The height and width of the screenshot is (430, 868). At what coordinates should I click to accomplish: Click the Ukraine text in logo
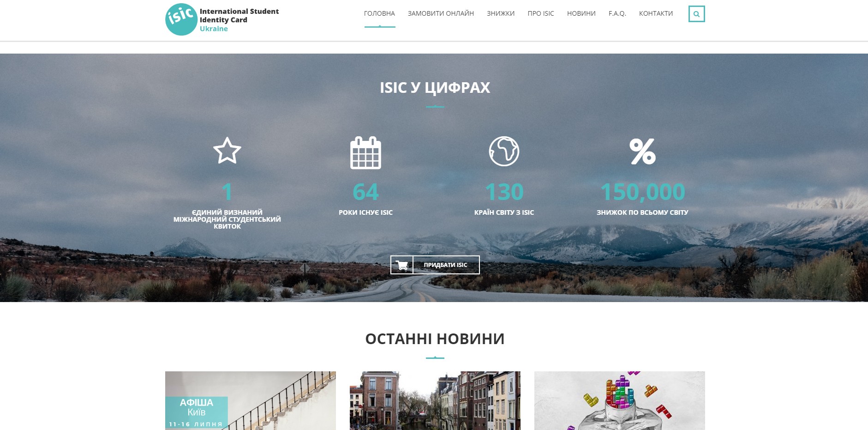click(214, 29)
